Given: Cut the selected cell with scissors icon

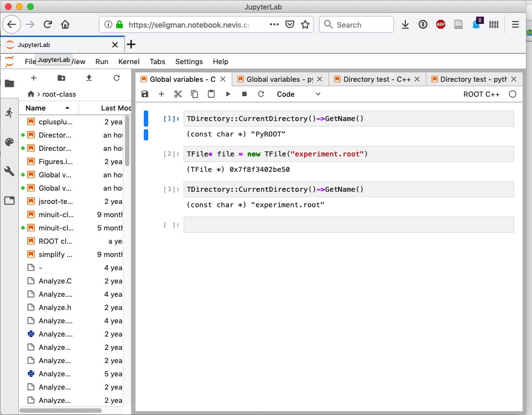Looking at the screenshot, I should click(178, 94).
